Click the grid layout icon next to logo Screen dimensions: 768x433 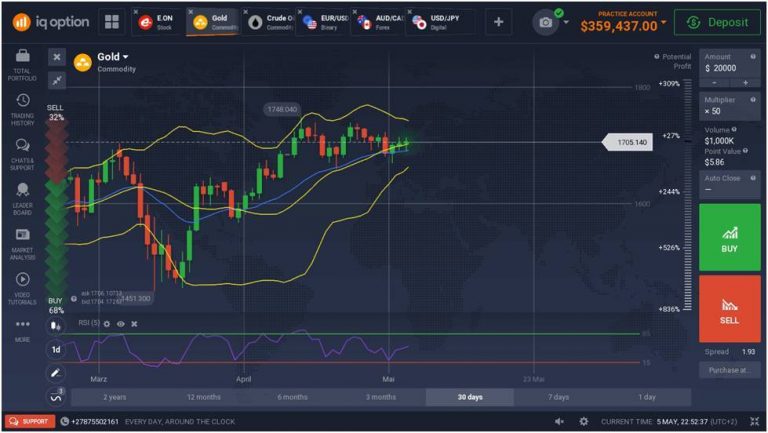click(x=111, y=22)
